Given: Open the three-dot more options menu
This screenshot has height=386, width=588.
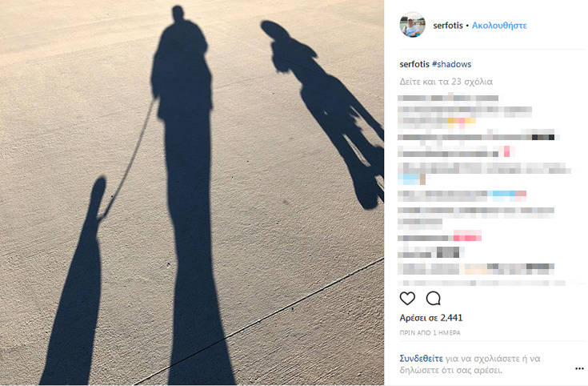Looking at the screenshot, I should pos(579,368).
